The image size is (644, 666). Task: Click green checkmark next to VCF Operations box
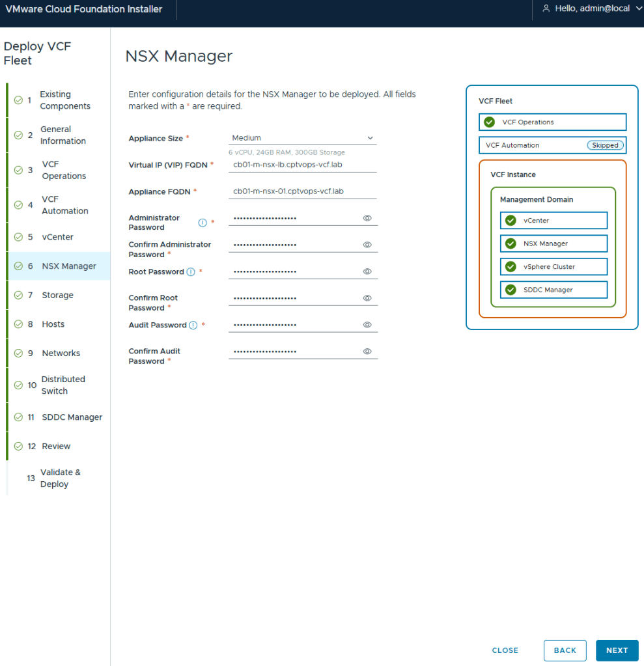pos(489,122)
